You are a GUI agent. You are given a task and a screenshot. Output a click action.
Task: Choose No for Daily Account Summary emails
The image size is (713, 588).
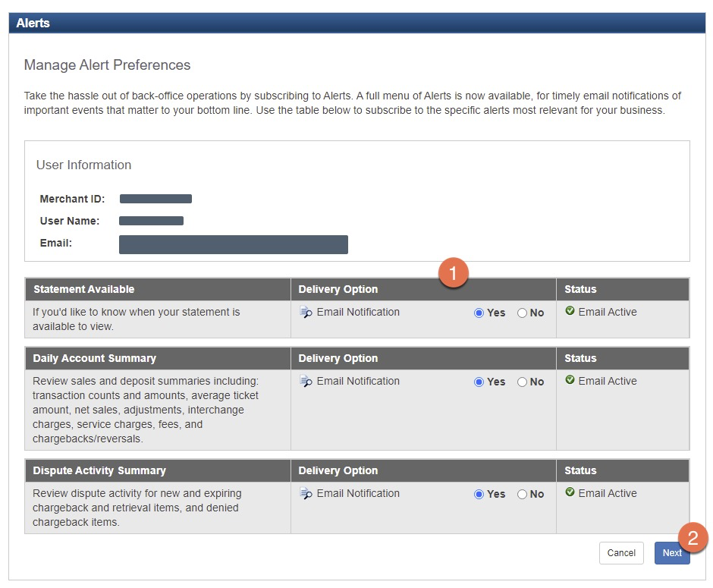[x=522, y=382]
